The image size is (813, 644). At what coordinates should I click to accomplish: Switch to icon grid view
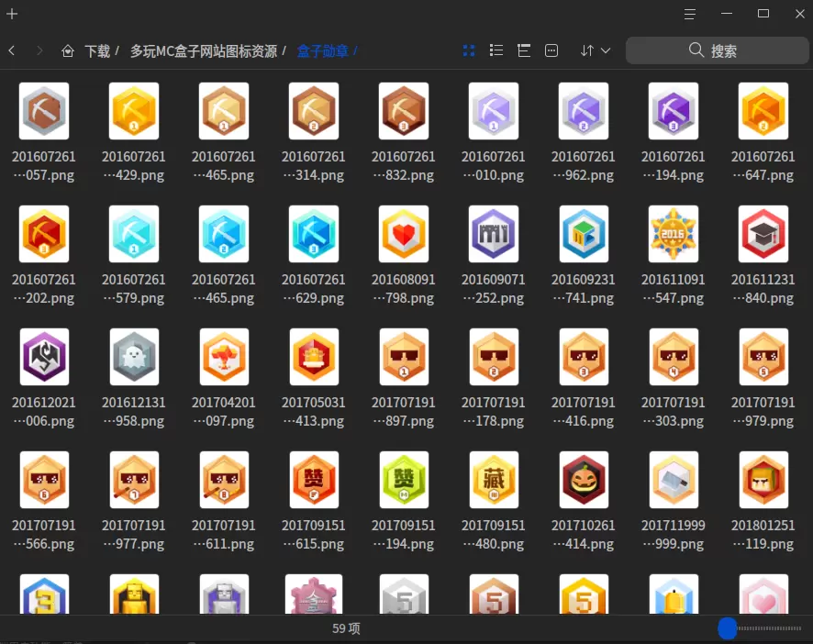pyautogui.click(x=469, y=50)
